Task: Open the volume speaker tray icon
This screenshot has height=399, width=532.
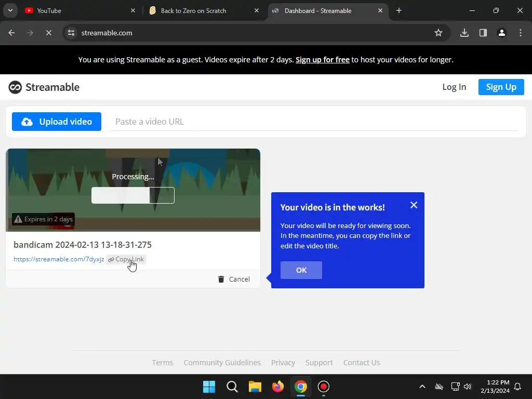Action: (468, 387)
